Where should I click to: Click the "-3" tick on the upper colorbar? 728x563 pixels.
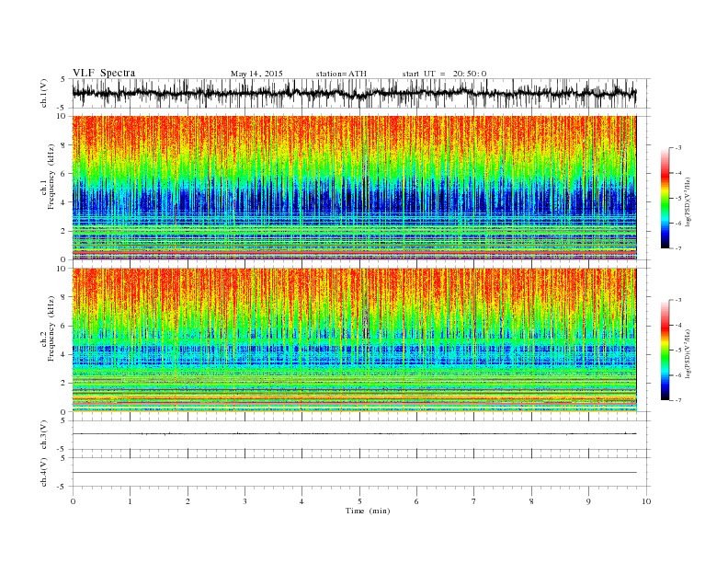click(x=678, y=148)
